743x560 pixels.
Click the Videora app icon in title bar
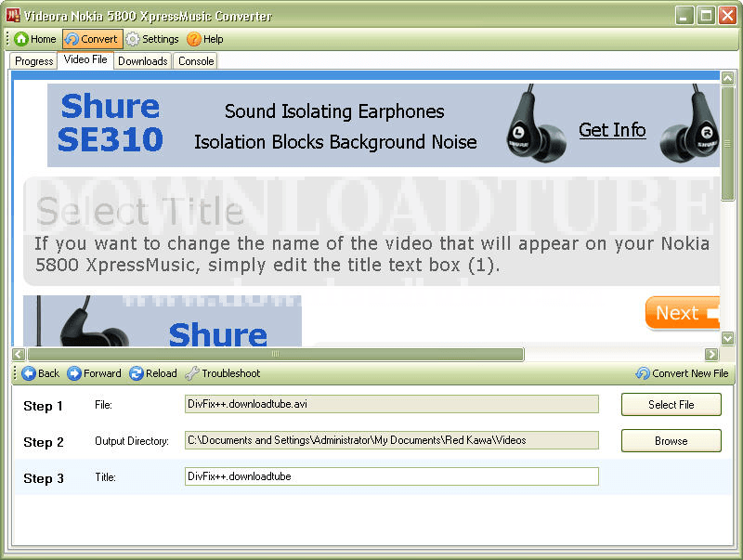[13, 16]
